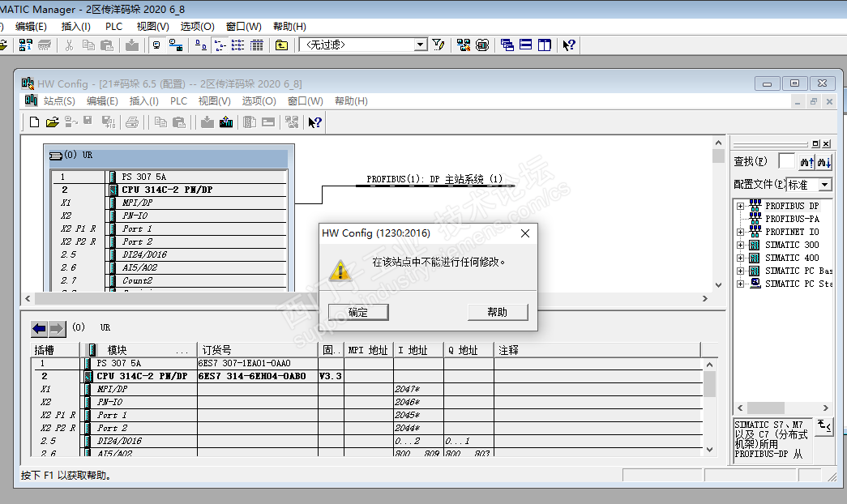Open the PLC menu in HW Config
The image size is (847, 504).
pyautogui.click(x=178, y=101)
